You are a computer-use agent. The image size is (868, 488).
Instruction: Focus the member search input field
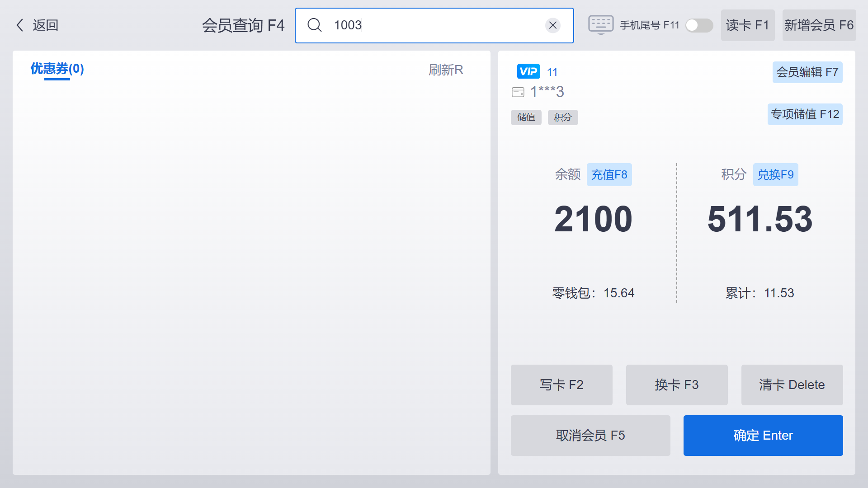434,25
